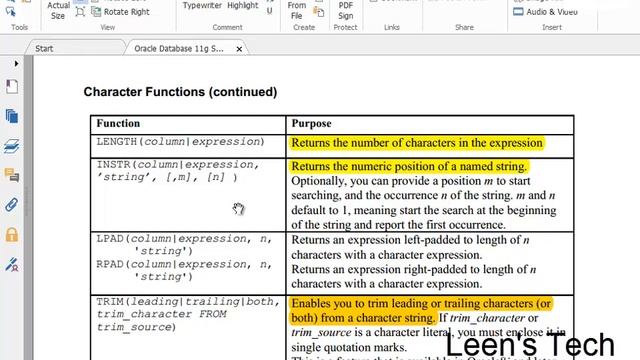Viewport: 640px width, 360px height.
Task: Click 'Optionally, you can provide a position' line
Action: coord(411,181)
